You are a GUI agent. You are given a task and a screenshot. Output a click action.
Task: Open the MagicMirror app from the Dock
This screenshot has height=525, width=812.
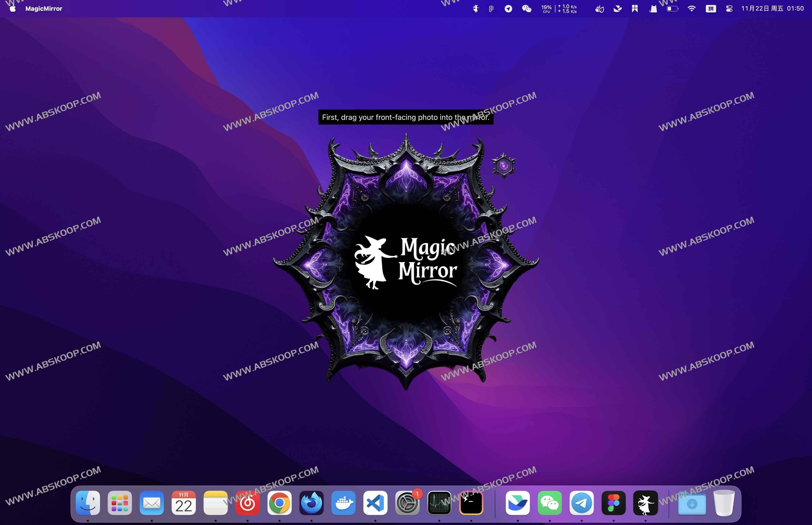[645, 503]
